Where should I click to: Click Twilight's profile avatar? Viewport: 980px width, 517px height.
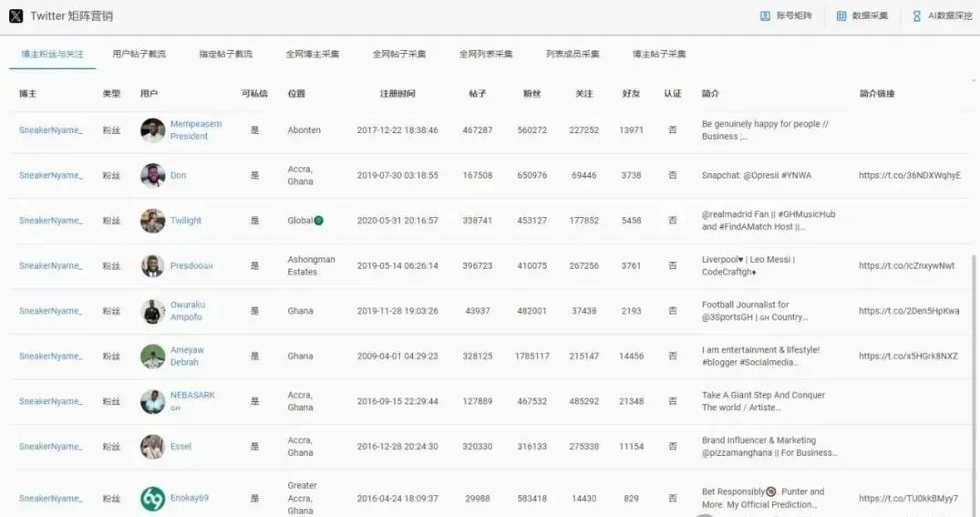[x=152, y=220]
